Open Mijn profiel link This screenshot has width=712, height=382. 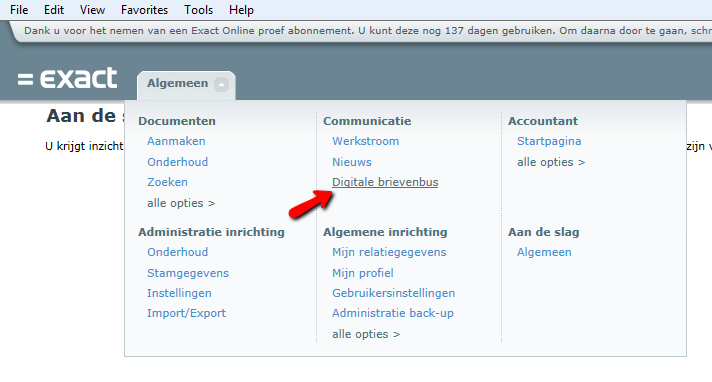pyautogui.click(x=363, y=273)
